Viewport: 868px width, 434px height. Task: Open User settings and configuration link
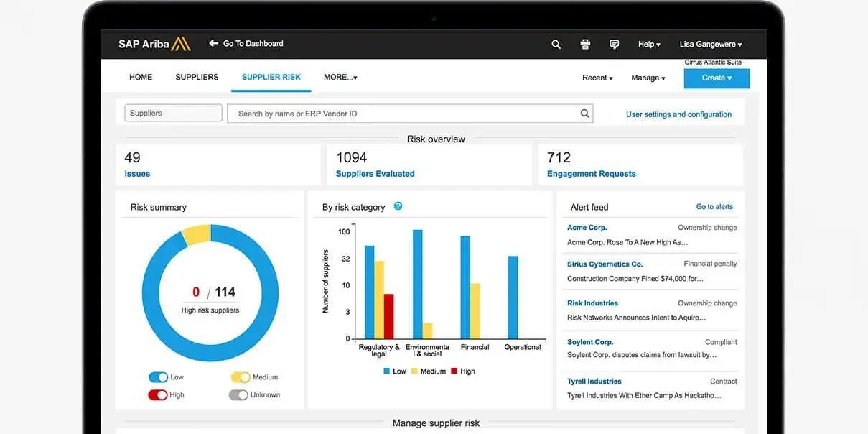[678, 114]
